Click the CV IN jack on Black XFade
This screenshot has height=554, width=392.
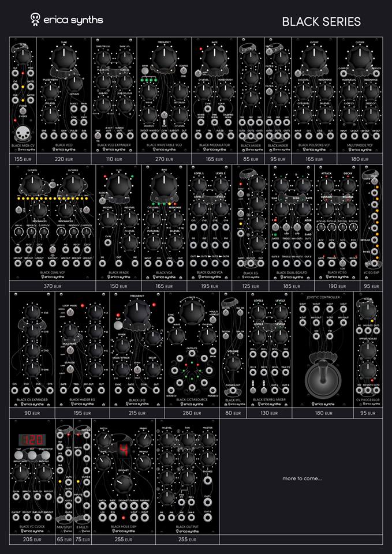point(108,242)
